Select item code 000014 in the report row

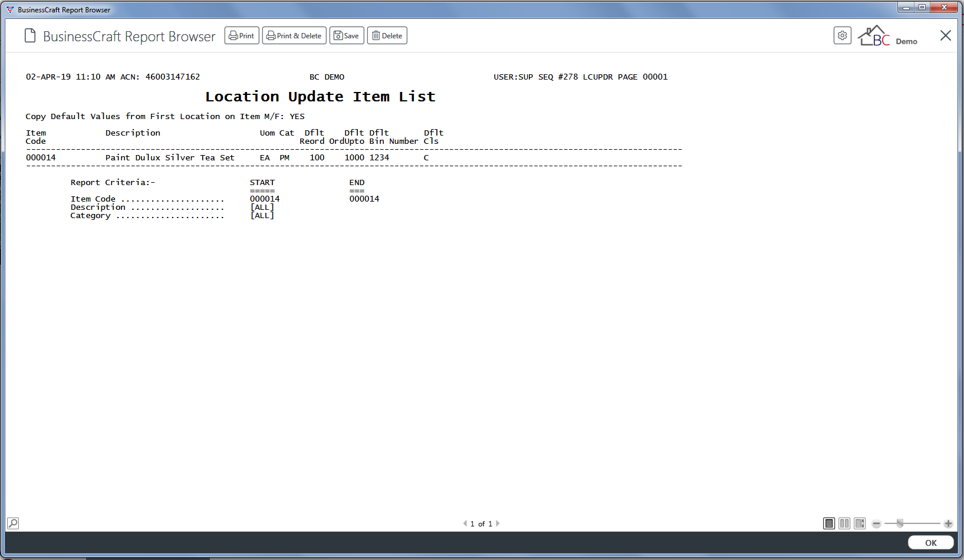click(x=41, y=157)
